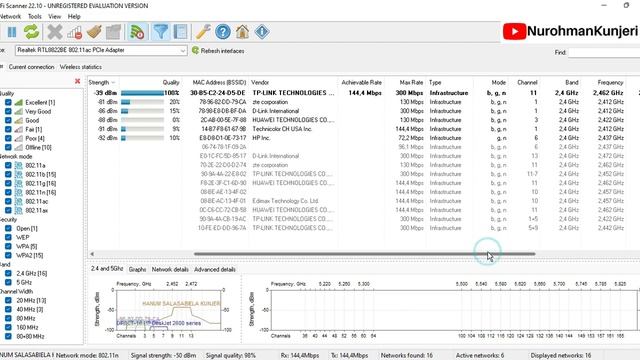Screen dimensions: 640x360
Task: Open the Tools menu
Action: [x=35, y=16]
